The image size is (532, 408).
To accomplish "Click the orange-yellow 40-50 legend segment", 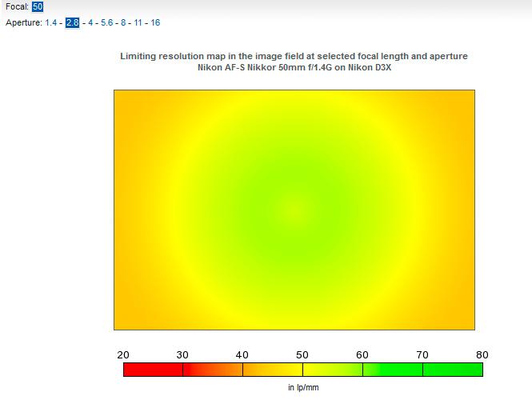I will [273, 370].
